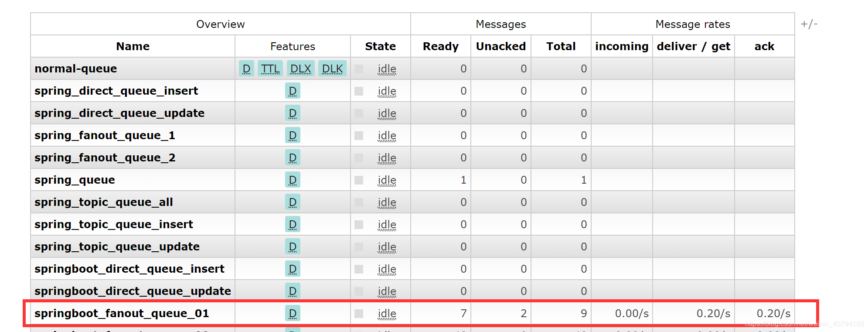The height and width of the screenshot is (332, 868).
Task: Click the deliver / get rate for springboot_fanout_queue_01
Action: [x=713, y=313]
